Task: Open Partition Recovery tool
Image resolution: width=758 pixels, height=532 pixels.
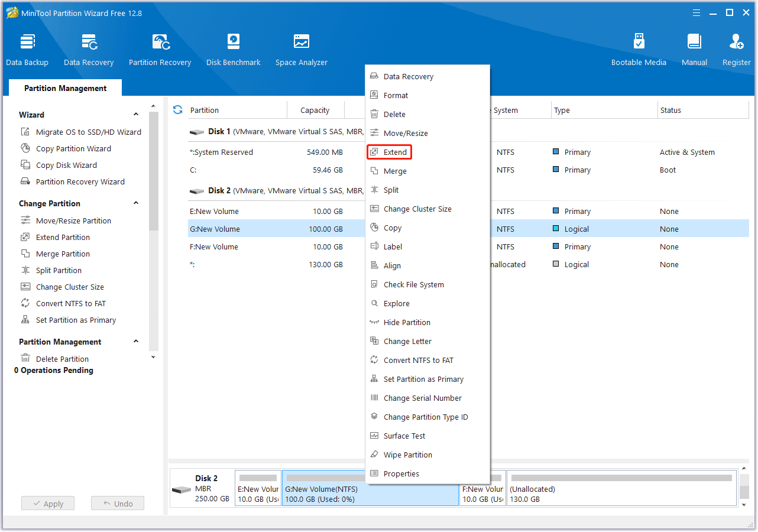Action: [160, 50]
